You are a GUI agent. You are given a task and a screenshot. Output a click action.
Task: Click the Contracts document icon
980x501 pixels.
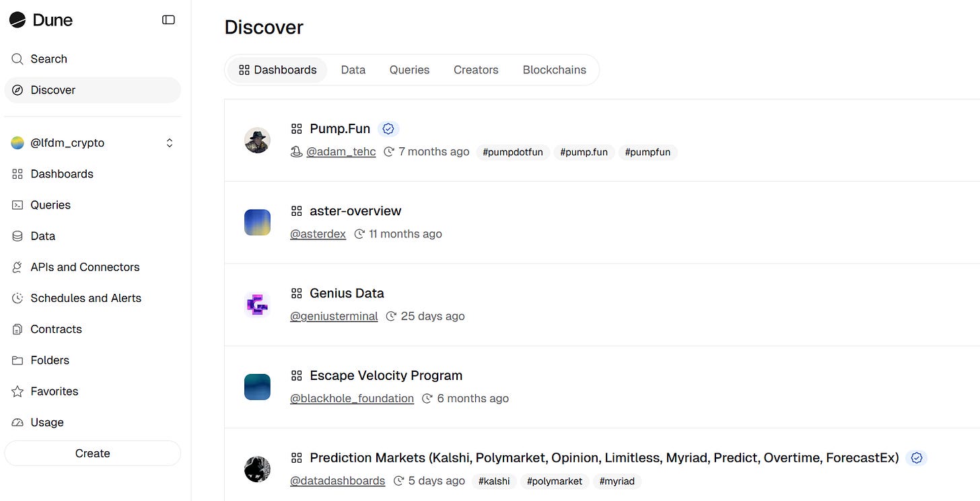(17, 329)
